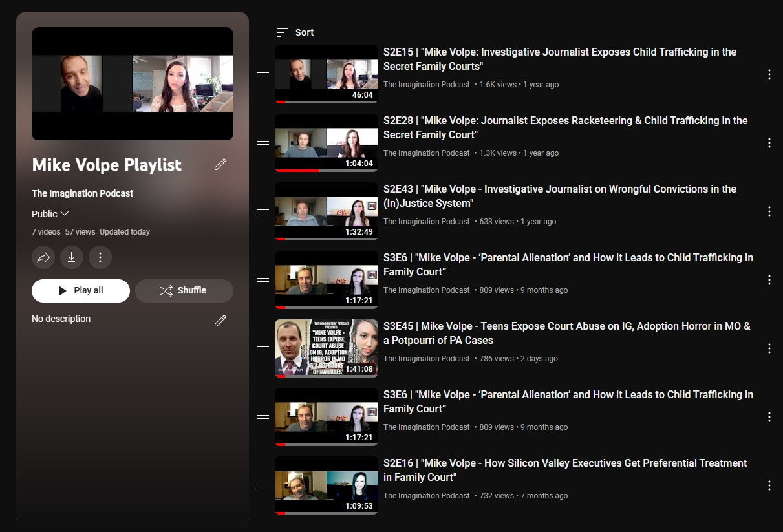Click '633 views • 1 year ago' text
The width and height of the screenshot is (783, 532).
[x=518, y=222]
